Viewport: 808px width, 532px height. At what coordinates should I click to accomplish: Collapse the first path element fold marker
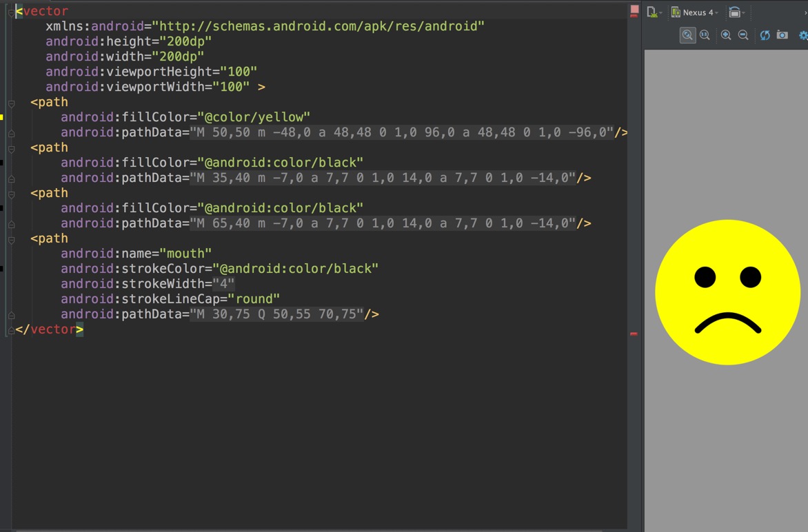[x=11, y=103]
